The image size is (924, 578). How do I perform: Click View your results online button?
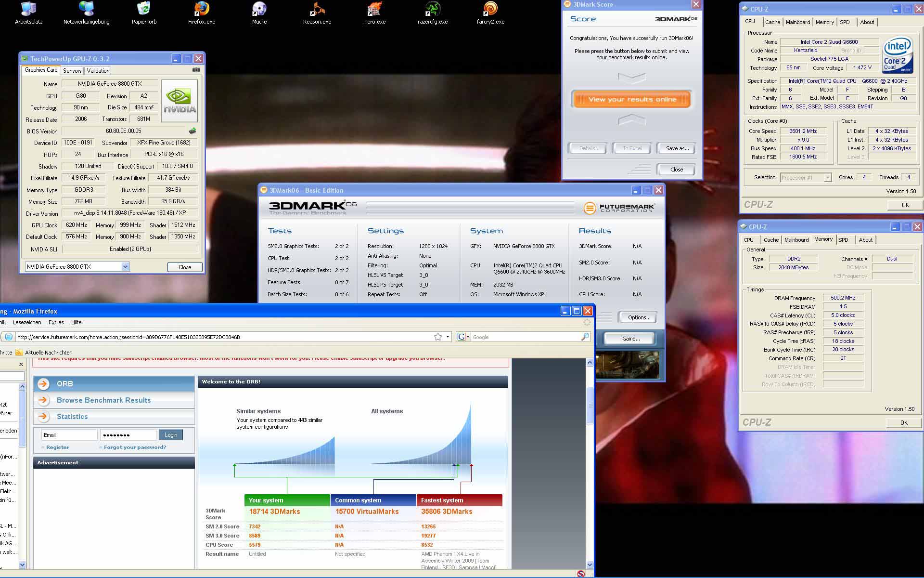[x=632, y=100]
